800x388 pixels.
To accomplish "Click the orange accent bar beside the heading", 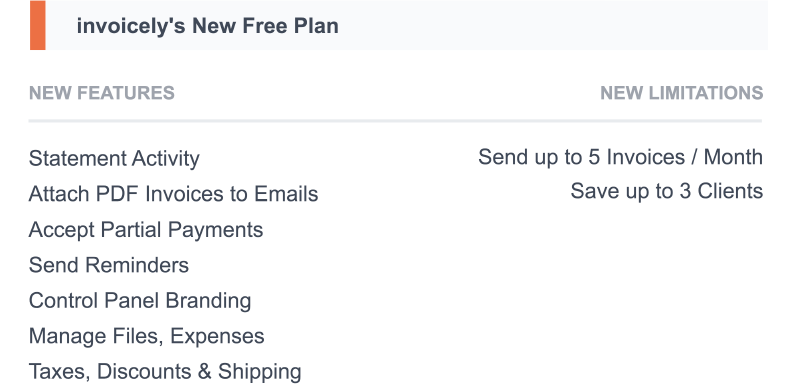I will 38,25.
